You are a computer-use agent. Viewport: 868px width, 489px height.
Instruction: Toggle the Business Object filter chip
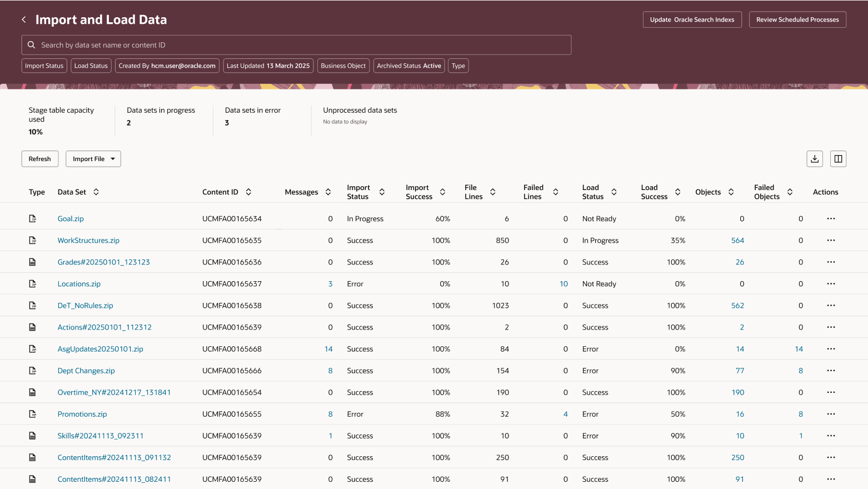click(343, 66)
